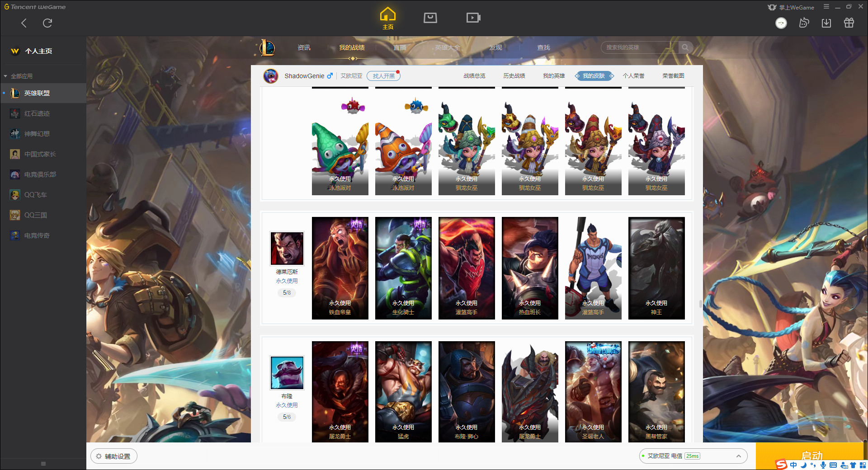Open 掌上WeGame mobile link
This screenshot has height=470, width=868.
click(791, 7)
